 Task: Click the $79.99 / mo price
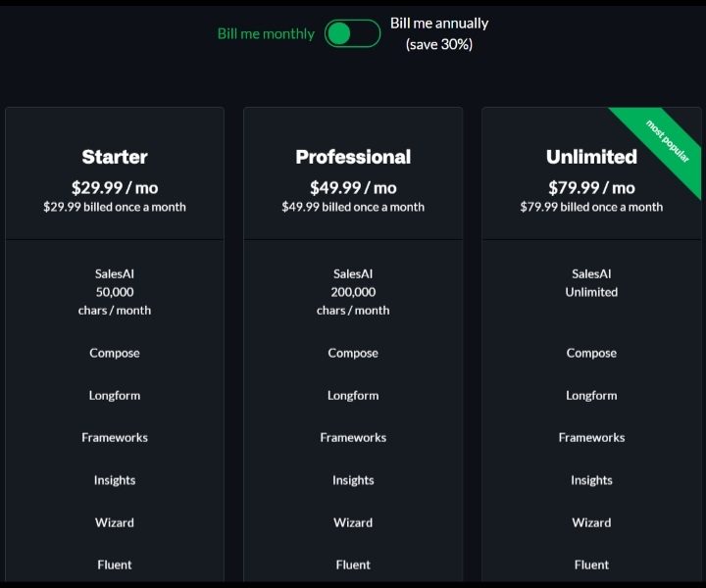click(591, 187)
